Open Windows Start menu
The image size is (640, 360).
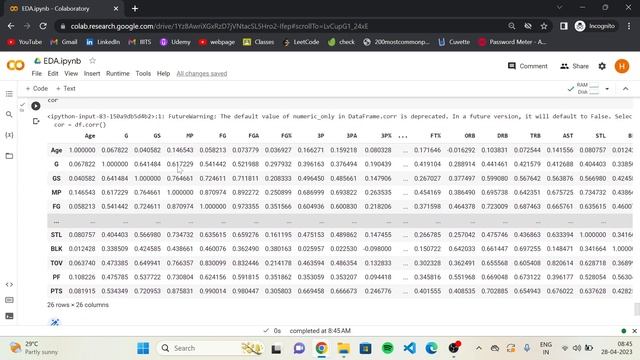coord(143,348)
